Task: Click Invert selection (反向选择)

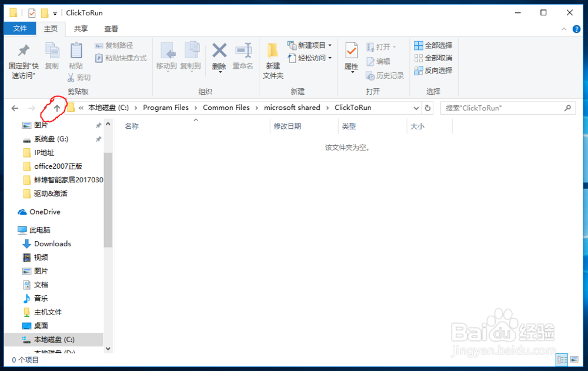Action: (x=433, y=71)
